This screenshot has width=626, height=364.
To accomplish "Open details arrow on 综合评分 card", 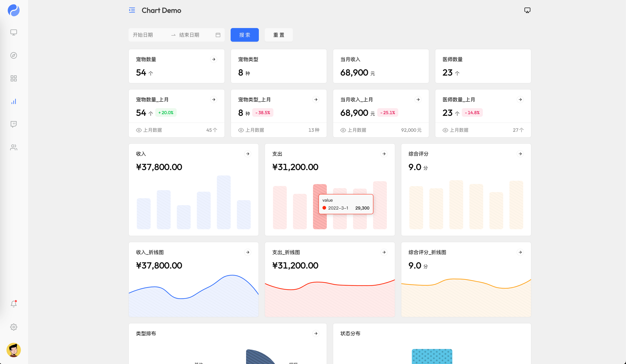I will point(520,154).
